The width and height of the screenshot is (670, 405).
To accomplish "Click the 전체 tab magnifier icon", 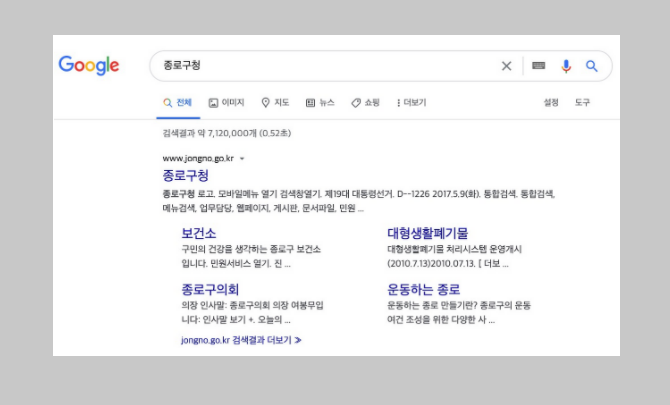I will [168, 103].
